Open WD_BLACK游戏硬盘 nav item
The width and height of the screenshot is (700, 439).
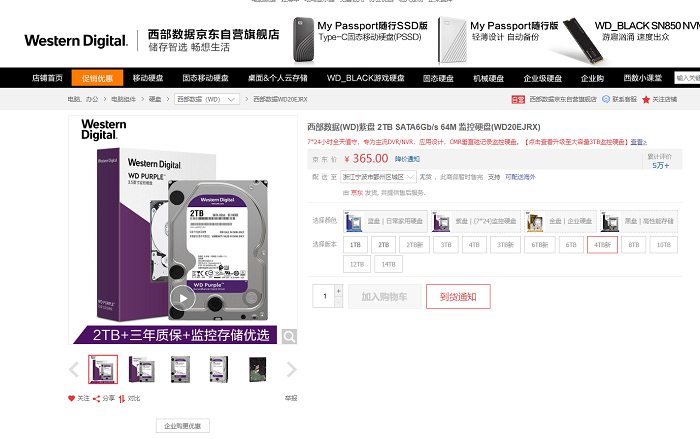[366, 78]
